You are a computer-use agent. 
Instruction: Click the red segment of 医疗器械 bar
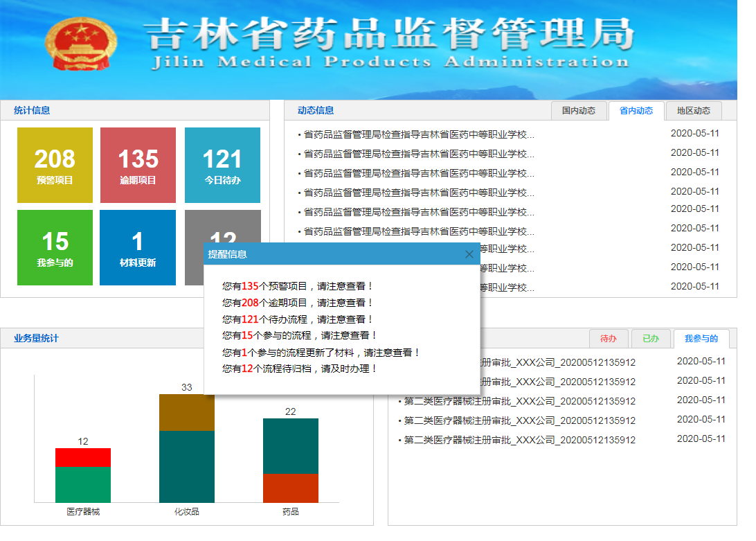[83, 457]
